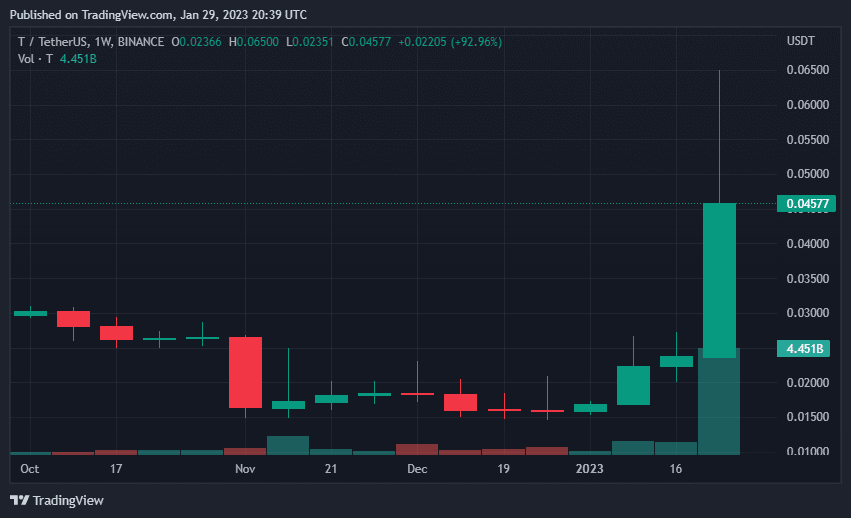Screen dimensions: 851x518
Task: Click the Nov label on time axis
Action: click(245, 469)
